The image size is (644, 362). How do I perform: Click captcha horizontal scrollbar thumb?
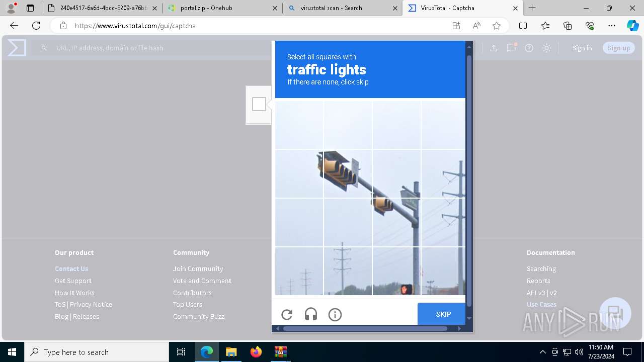(x=365, y=328)
